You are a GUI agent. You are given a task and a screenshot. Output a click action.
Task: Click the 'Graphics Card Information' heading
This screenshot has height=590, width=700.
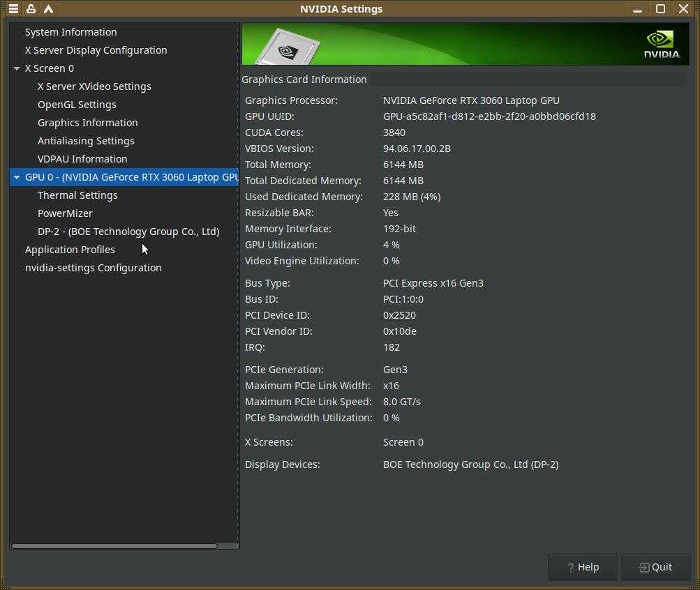coord(304,80)
